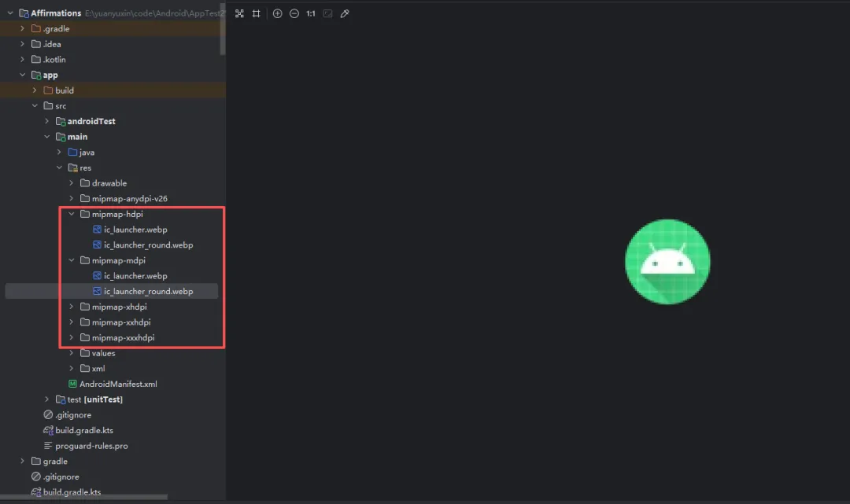
Task: Activate the color picker eyedropper
Action: [345, 13]
